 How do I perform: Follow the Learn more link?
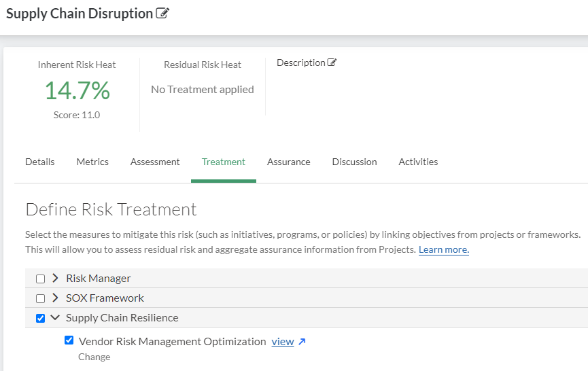[x=443, y=249]
